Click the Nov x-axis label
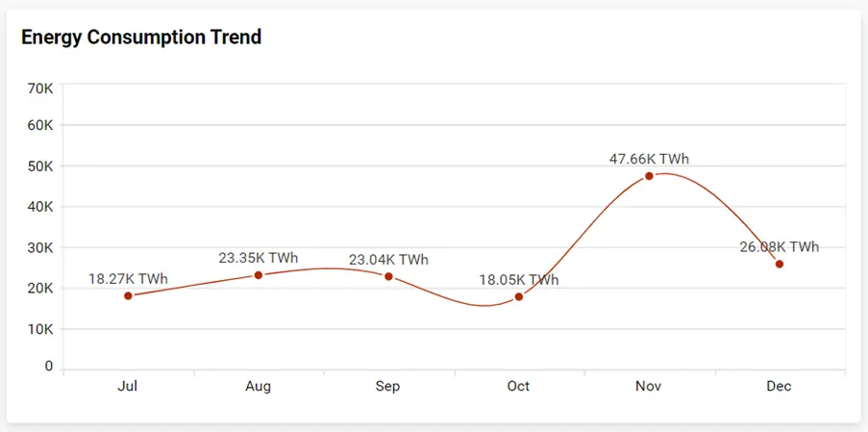 649,386
